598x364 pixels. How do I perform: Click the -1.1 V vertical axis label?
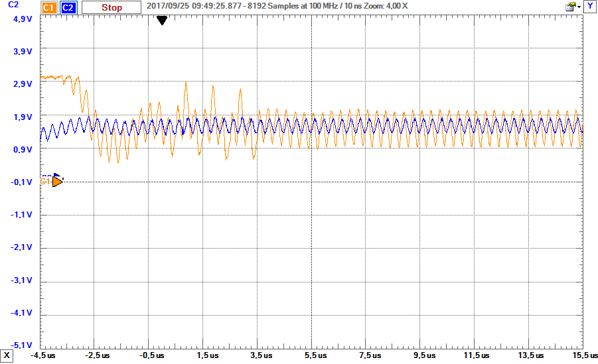(21, 215)
